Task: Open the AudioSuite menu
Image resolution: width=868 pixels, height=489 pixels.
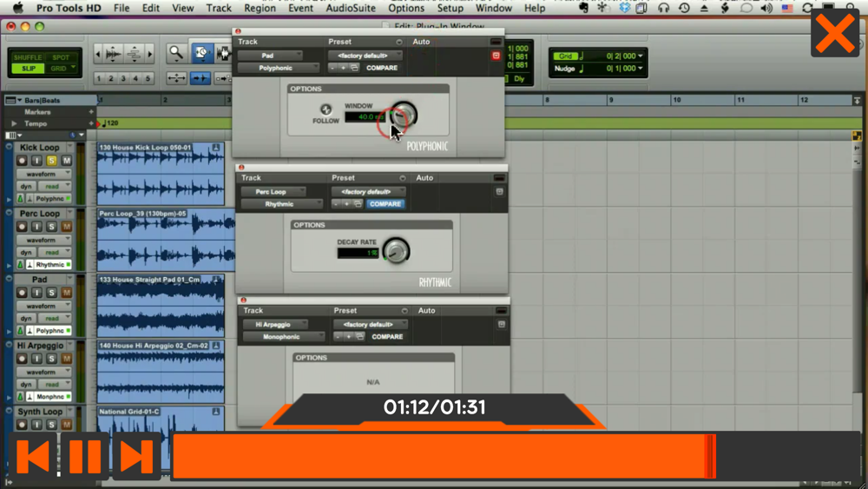Action: [x=351, y=9]
